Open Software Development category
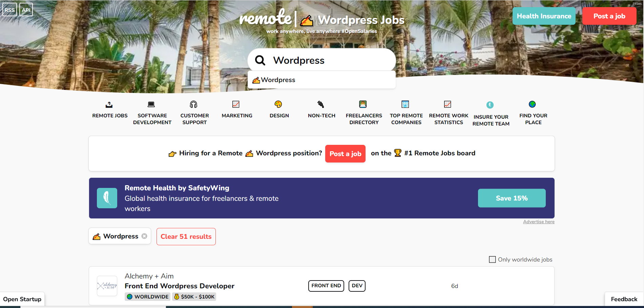 click(x=152, y=119)
